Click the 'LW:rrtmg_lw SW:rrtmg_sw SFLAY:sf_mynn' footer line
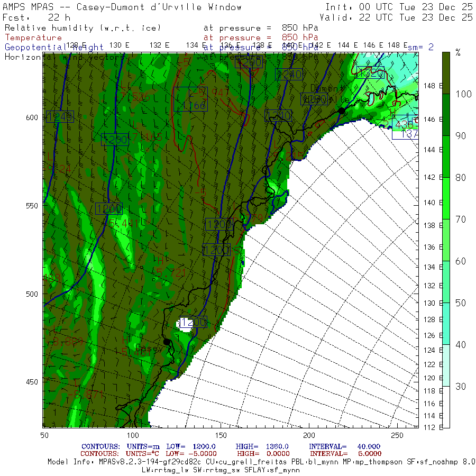 [221, 470]
